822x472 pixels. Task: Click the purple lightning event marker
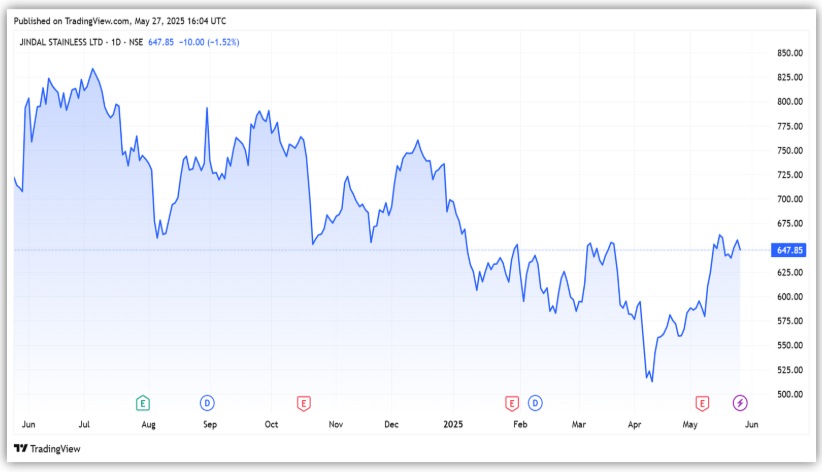click(x=740, y=403)
